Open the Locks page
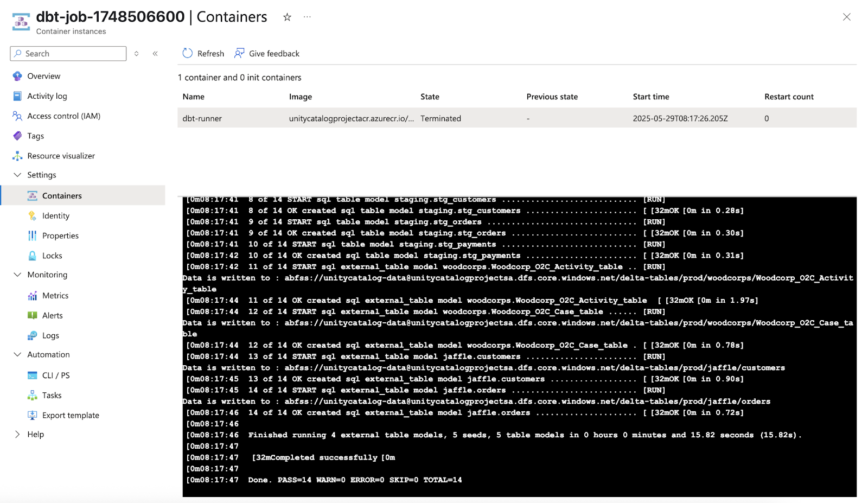 coord(52,256)
